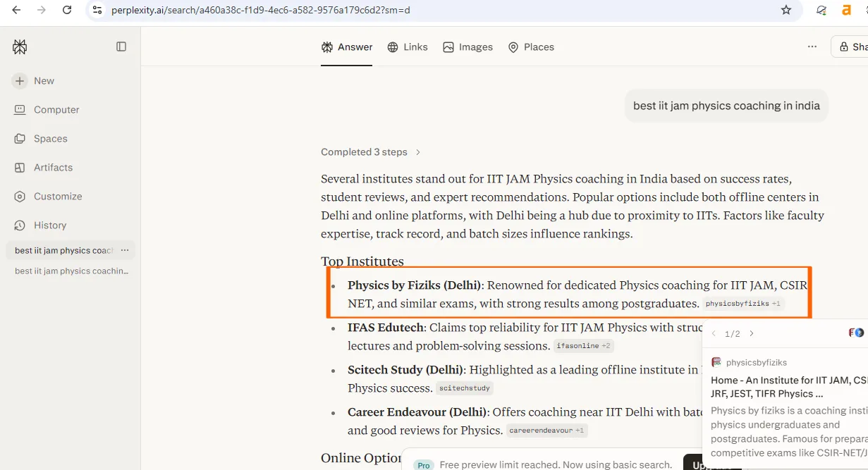The image size is (868, 470).
Task: Go to next source in popup card
Action: pyautogui.click(x=752, y=334)
